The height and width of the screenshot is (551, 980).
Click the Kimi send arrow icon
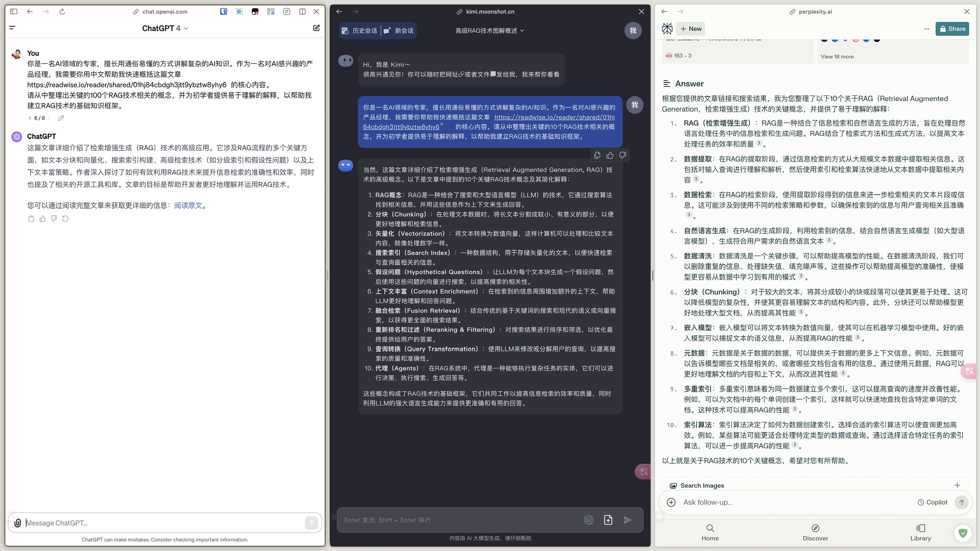point(627,520)
